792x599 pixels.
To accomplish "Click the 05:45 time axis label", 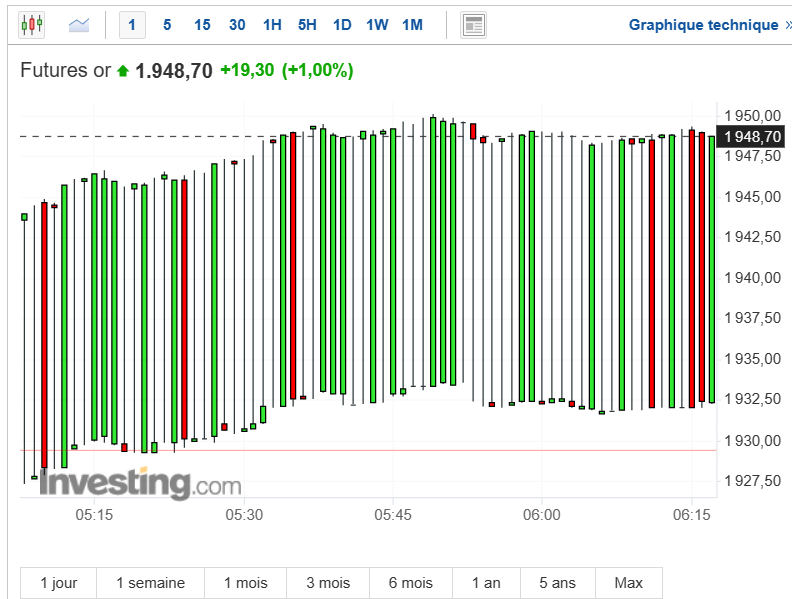I will pyautogui.click(x=393, y=515).
